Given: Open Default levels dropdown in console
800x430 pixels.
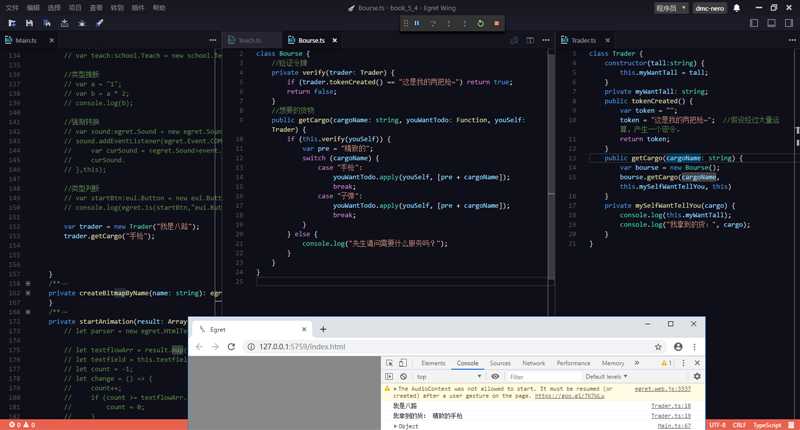Looking at the screenshot, I should (x=606, y=376).
